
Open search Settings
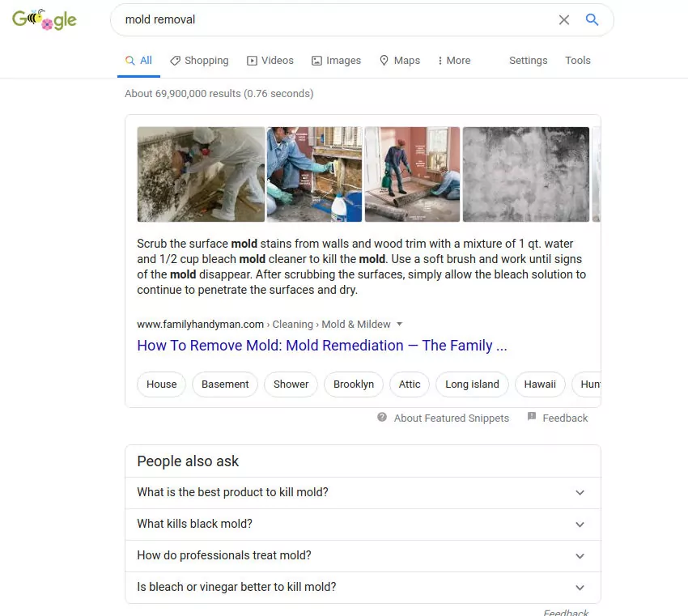click(529, 61)
